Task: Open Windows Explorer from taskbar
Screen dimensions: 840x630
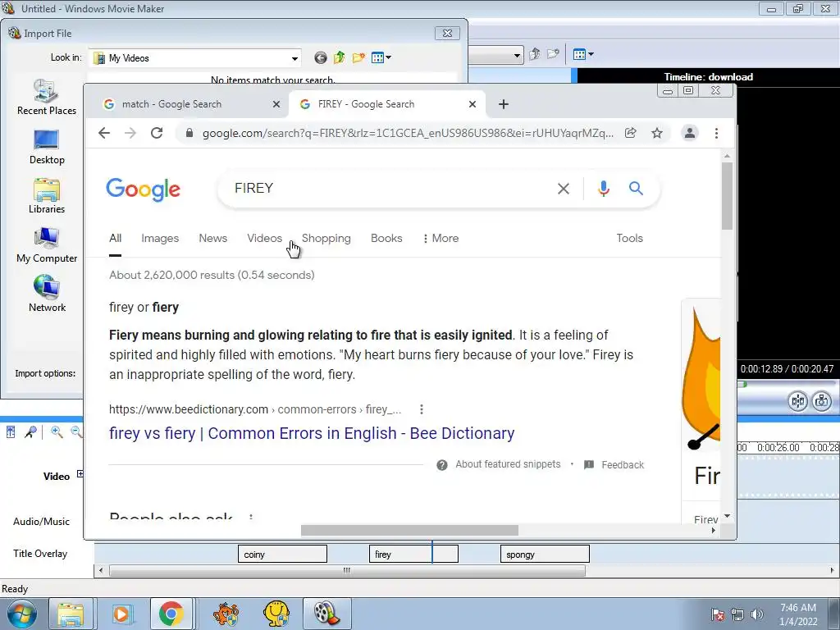Action: (71, 614)
